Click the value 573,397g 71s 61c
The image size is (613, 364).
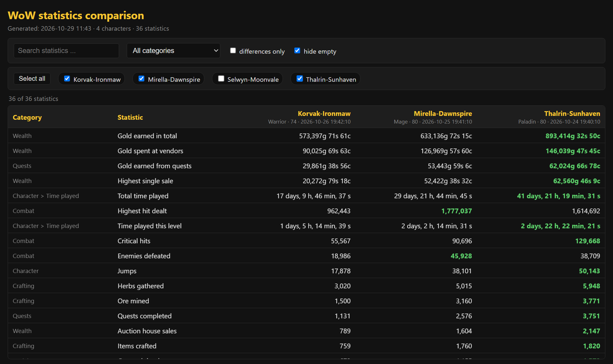pos(325,136)
